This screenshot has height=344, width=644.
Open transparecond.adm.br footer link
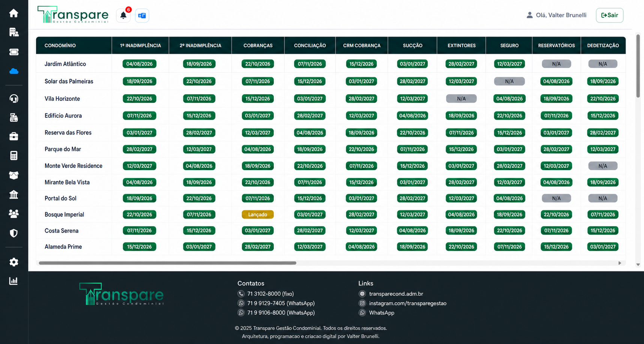point(396,294)
